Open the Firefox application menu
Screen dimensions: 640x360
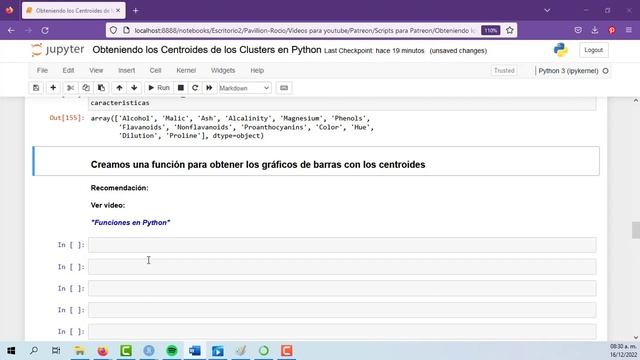point(629,30)
